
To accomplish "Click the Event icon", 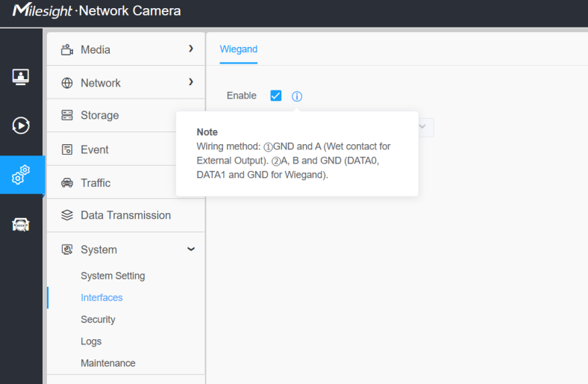I will [67, 149].
